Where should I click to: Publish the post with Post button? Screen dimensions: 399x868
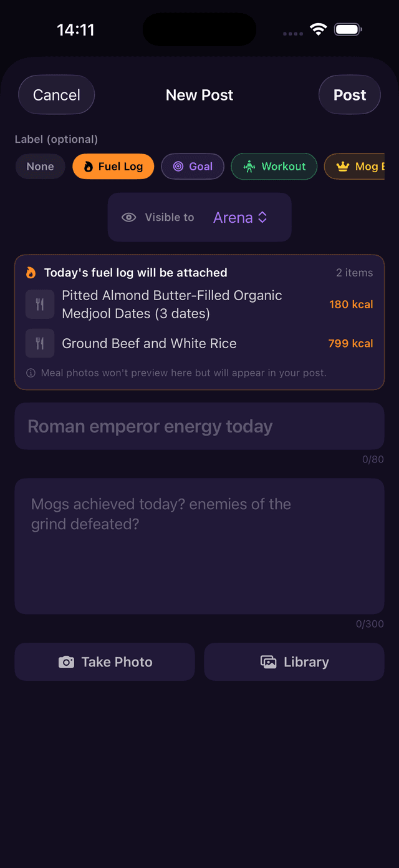click(349, 94)
